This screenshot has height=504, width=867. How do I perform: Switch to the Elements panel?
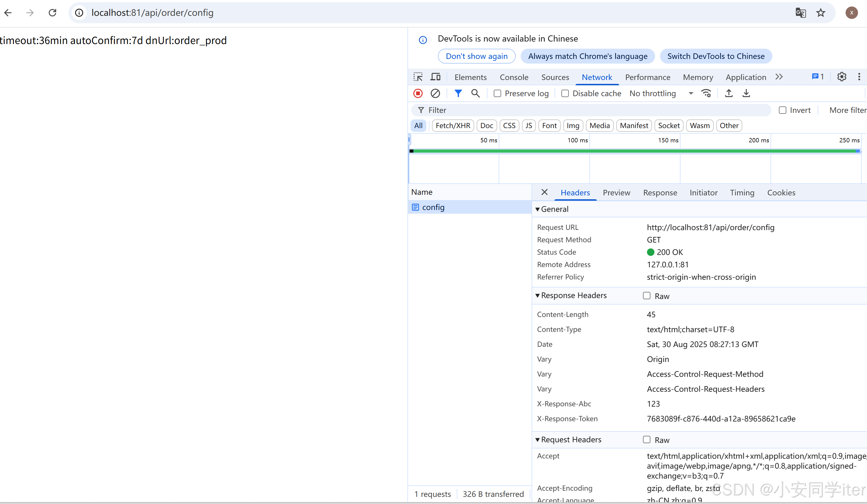470,77
